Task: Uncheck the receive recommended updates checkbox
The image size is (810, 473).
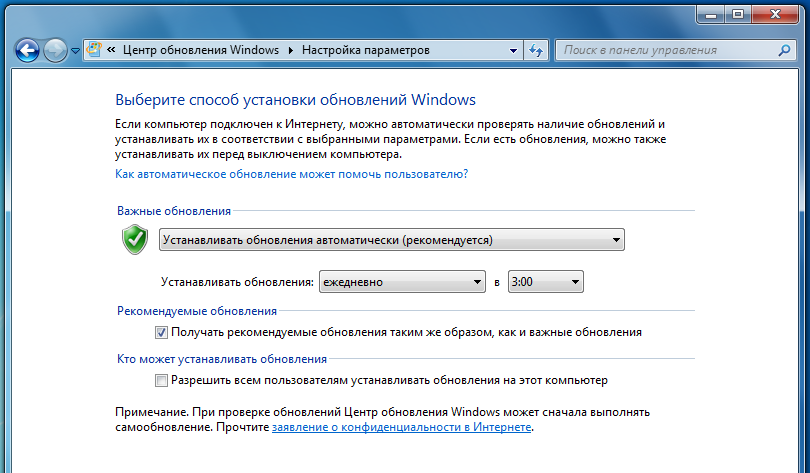Action: [x=161, y=333]
